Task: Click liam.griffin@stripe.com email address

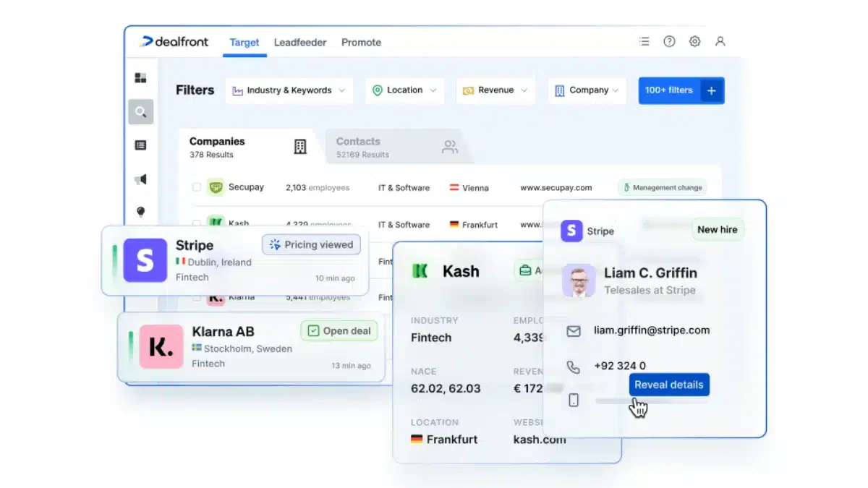Action: (652, 330)
